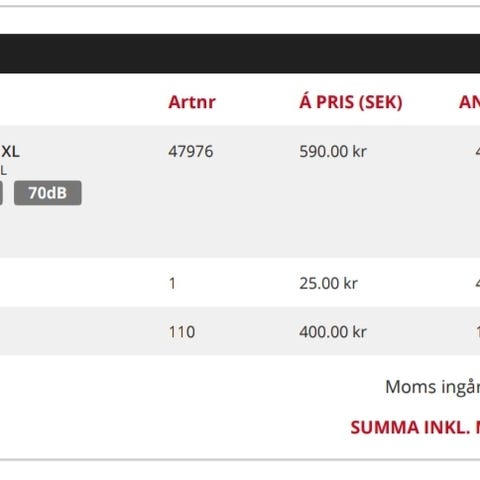The image size is (480, 480).
Task: Click the black header bar
Action: [x=240, y=53]
